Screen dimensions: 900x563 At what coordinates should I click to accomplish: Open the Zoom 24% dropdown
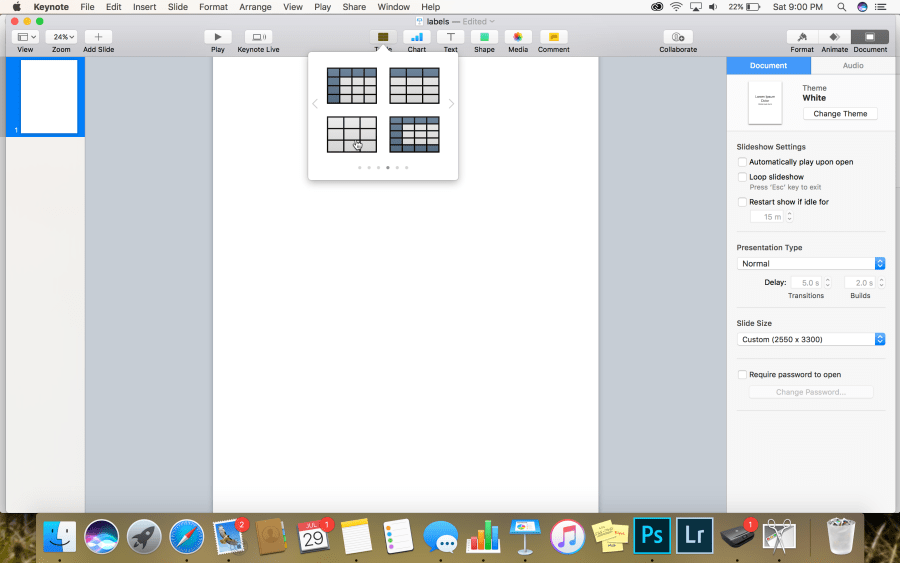pyautogui.click(x=61, y=37)
